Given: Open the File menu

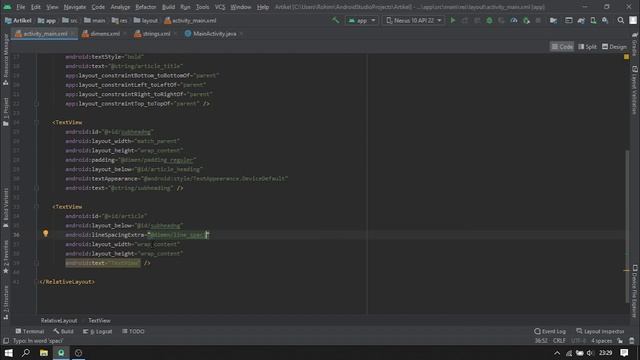Looking at the screenshot, I should pyautogui.click(x=20, y=7).
